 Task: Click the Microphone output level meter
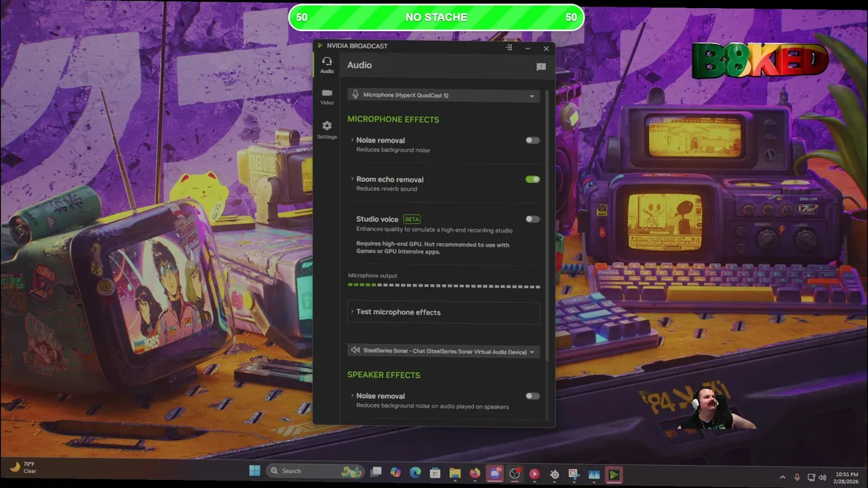(443, 285)
